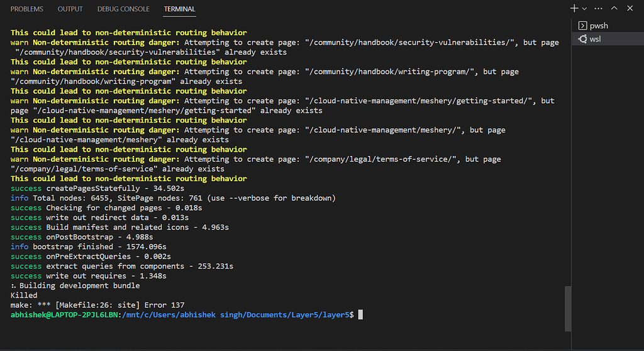Create a new terminal with plus icon
644x351 pixels.
(x=574, y=8)
